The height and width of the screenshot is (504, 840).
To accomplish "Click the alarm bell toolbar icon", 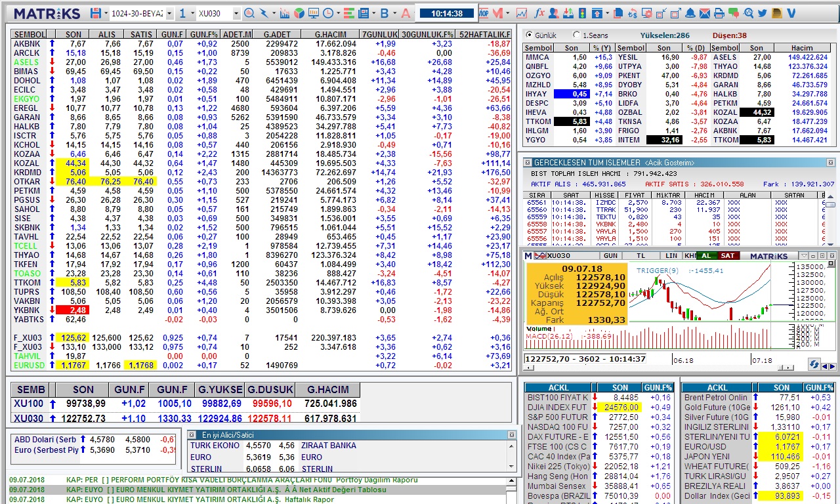I will click(690, 13).
